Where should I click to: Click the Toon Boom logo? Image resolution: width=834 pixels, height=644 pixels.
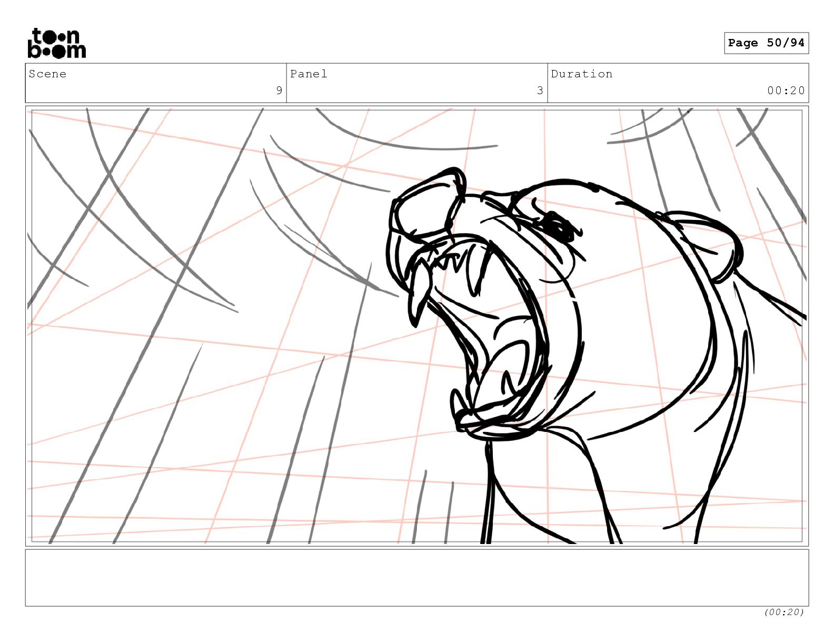tap(56, 43)
